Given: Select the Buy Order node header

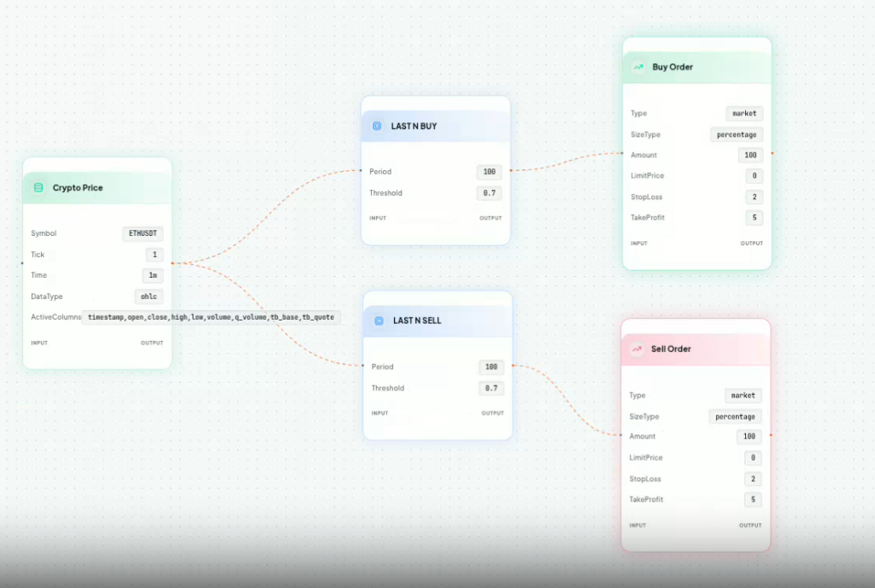Looking at the screenshot, I should click(697, 67).
